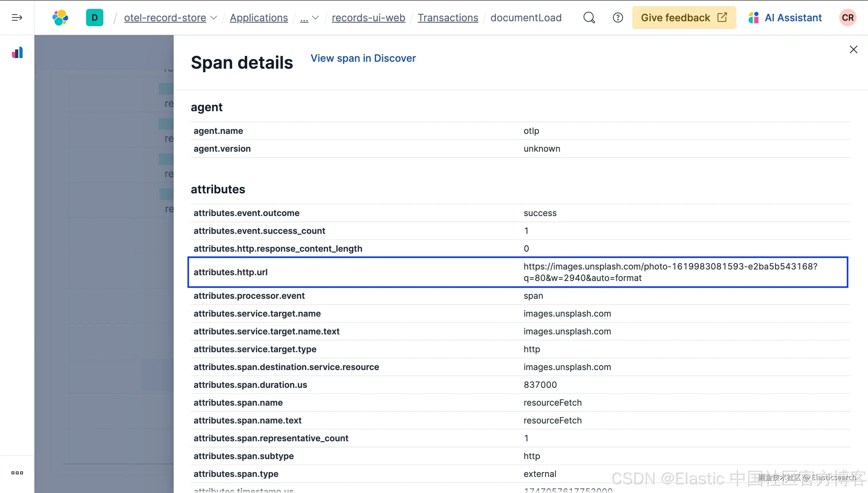Viewport: 868px width, 493px height.
Task: Open the collapsed navigation menu
Action: 17,18
